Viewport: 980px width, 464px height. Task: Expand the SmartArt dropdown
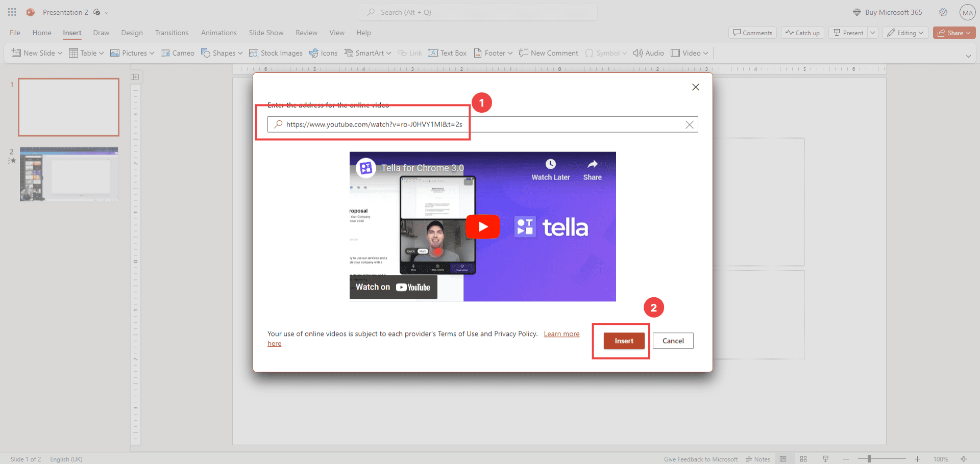[x=388, y=53]
